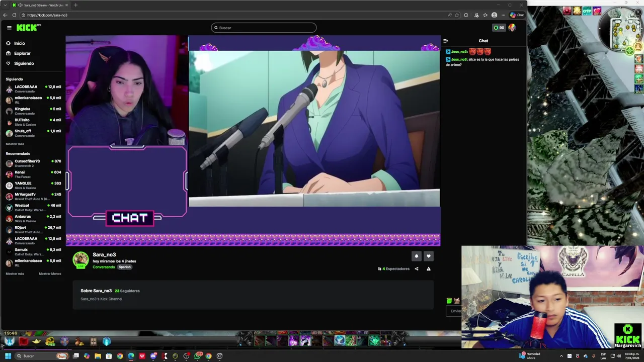The image size is (644, 362).
Task: Click the taskbar Buscar search box
Action: 41,356
